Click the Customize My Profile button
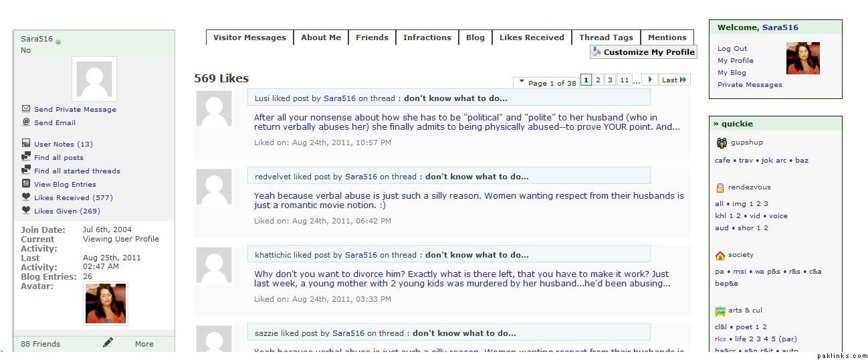The height and width of the screenshot is (360, 868). [643, 52]
